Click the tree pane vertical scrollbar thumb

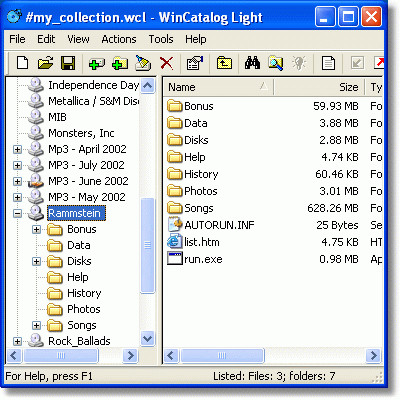click(147, 246)
